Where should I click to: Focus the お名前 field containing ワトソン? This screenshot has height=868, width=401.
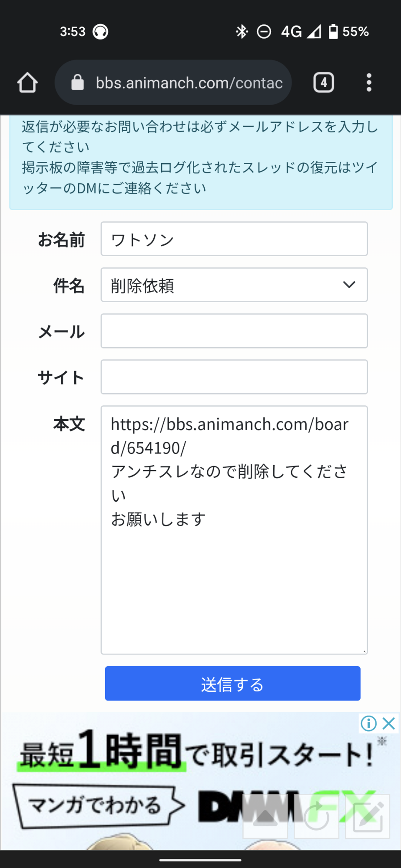click(234, 239)
